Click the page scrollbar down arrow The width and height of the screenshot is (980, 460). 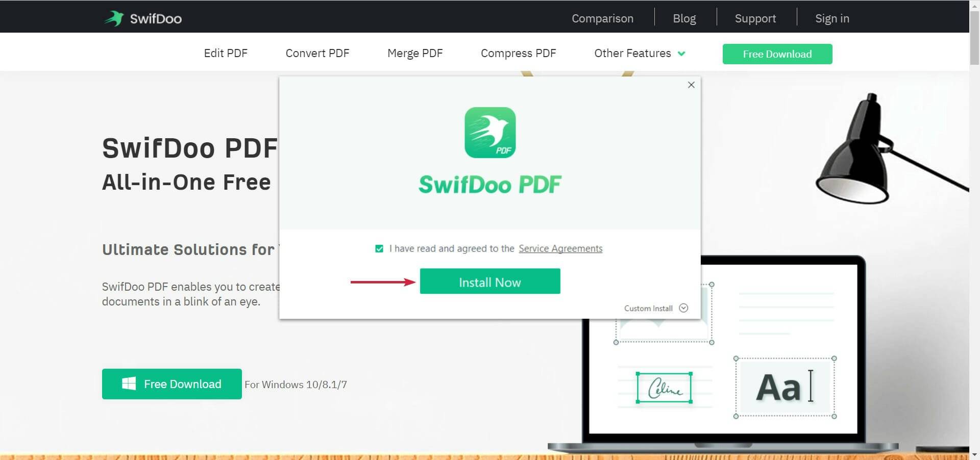[x=974, y=455]
